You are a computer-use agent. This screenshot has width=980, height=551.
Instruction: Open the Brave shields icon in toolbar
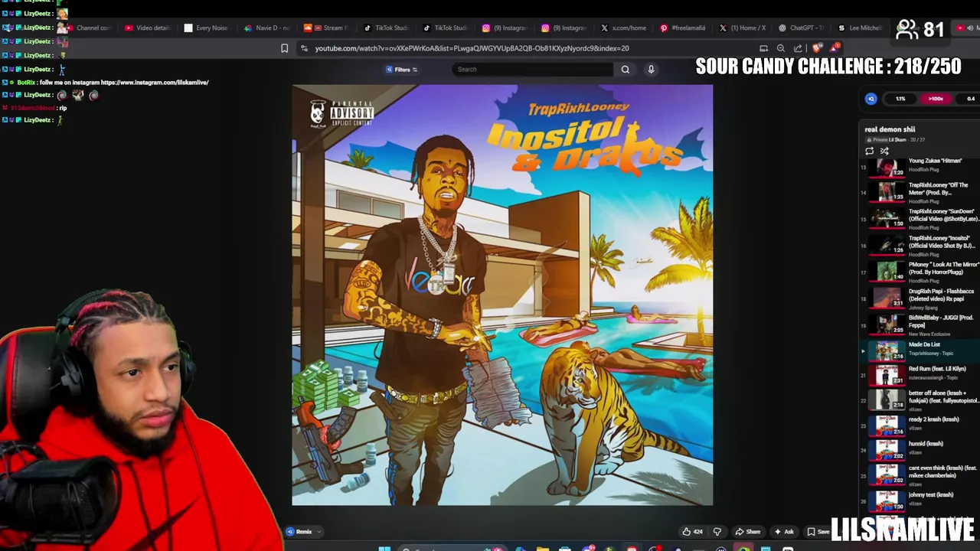tap(818, 48)
